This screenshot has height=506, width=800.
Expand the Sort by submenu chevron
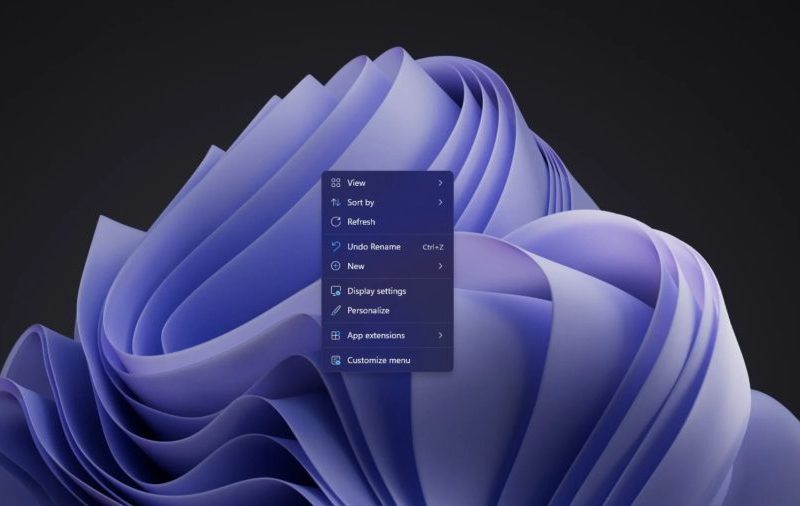[x=440, y=203]
